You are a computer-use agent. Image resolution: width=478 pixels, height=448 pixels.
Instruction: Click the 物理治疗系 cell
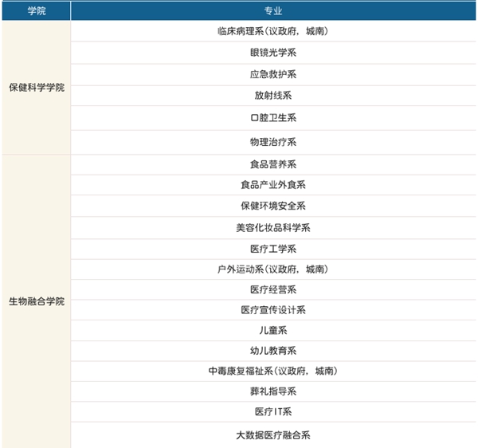pos(273,142)
